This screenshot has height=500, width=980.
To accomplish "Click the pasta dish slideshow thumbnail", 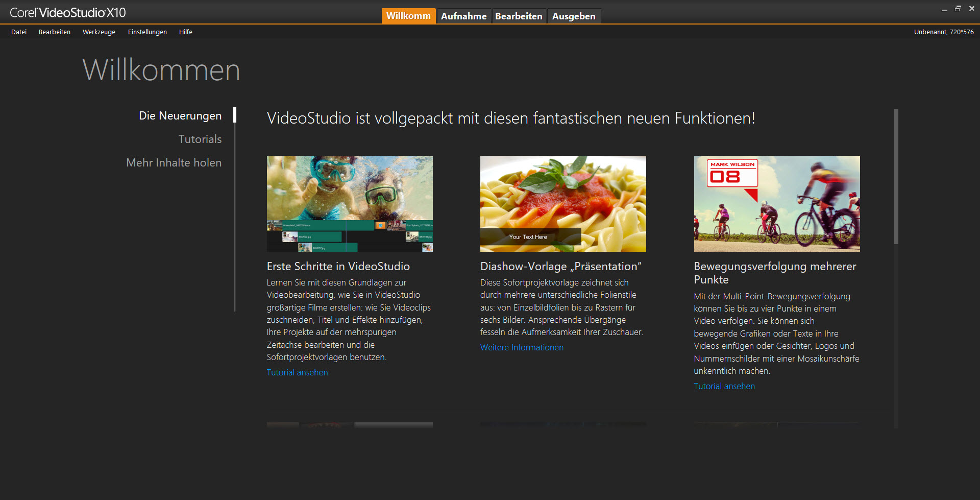I will [x=563, y=203].
